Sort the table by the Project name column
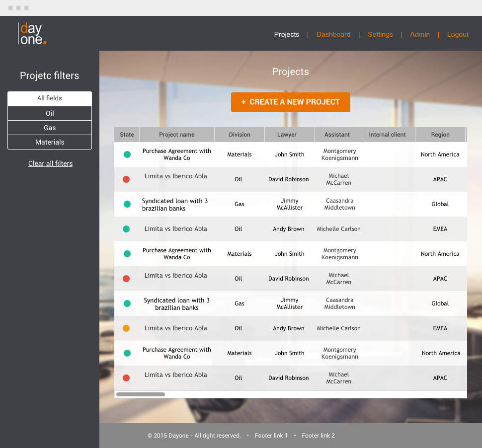The height and width of the screenshot is (448, 482). 176,135
